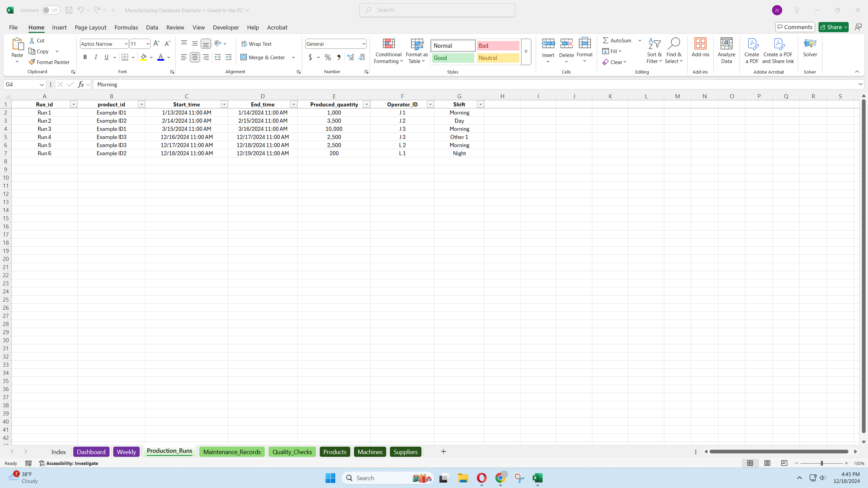Viewport: 868px width, 488px height.
Task: Open the Formulas ribbon tab
Action: [126, 27]
